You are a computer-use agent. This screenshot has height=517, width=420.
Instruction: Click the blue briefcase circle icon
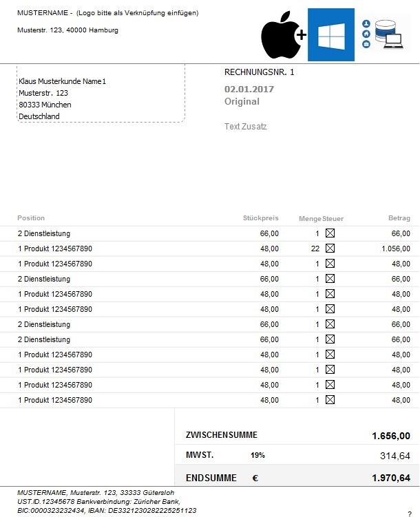pos(366,44)
